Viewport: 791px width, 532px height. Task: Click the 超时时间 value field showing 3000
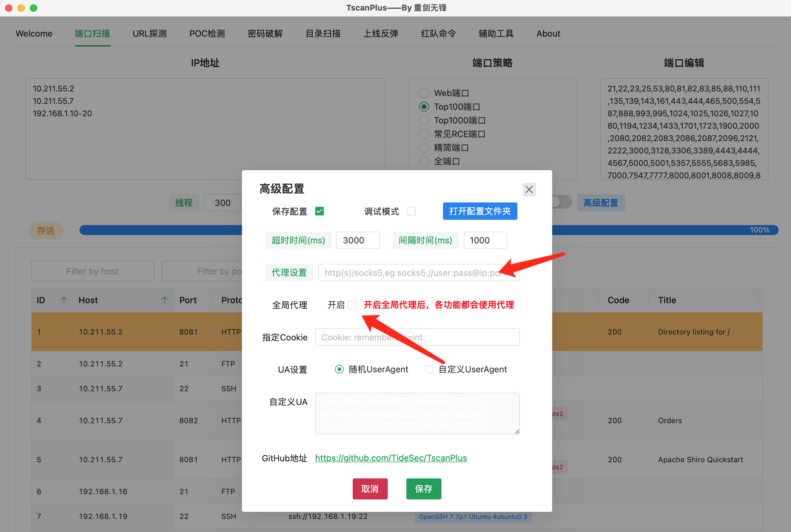(358, 240)
